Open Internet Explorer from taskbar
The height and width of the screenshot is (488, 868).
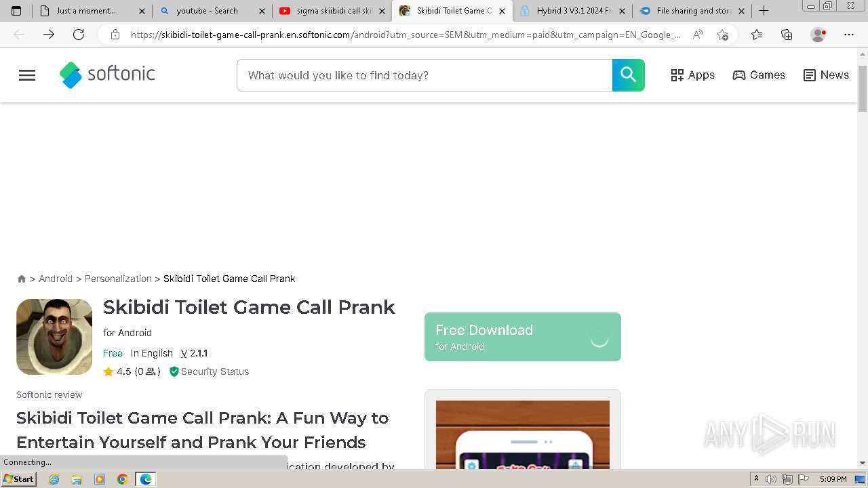(54, 479)
